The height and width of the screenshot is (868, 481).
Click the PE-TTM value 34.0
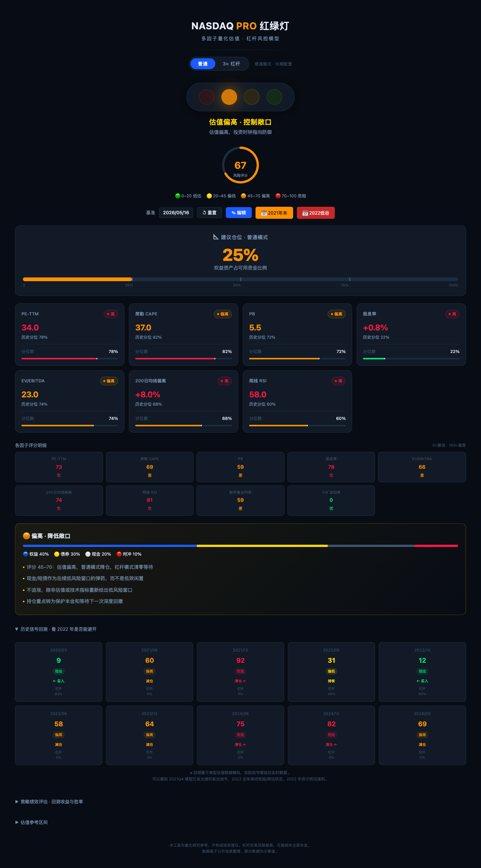coord(30,328)
